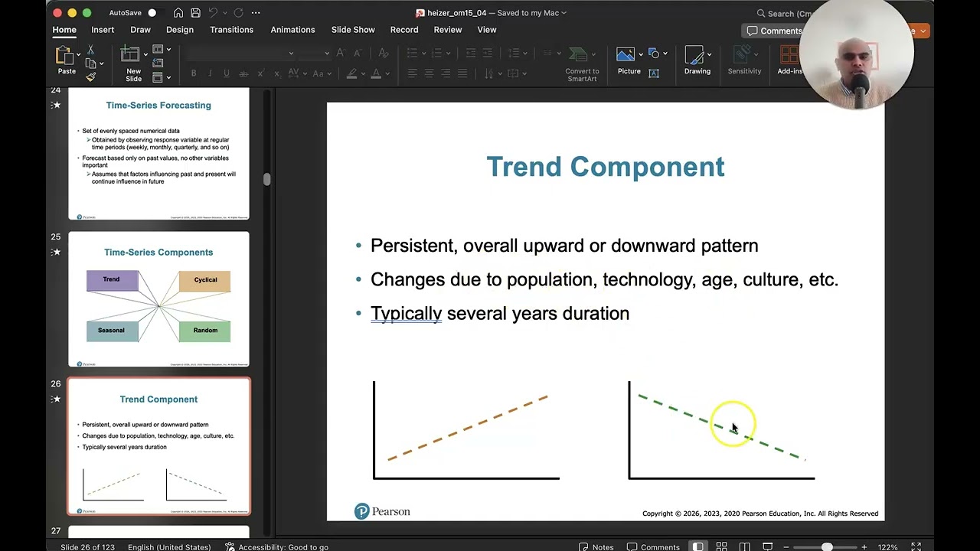Toggle Strikethrough formatting
Viewport: 980px width, 551px height.
[243, 73]
